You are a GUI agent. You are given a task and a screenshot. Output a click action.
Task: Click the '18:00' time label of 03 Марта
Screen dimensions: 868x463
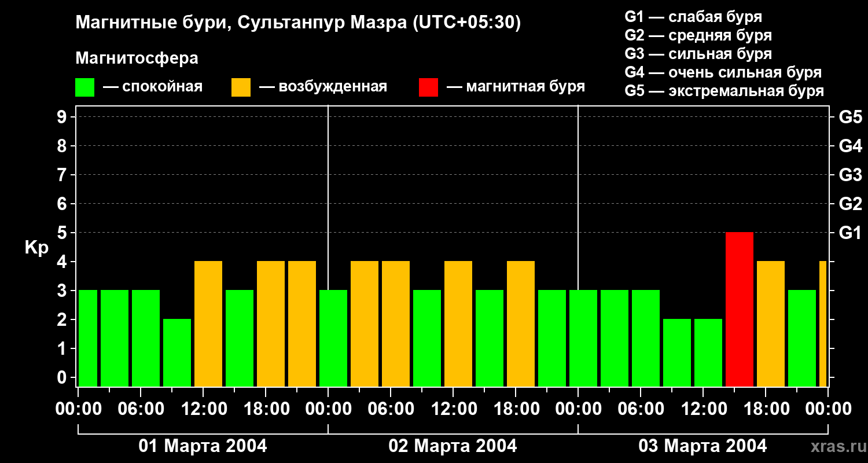point(766,409)
